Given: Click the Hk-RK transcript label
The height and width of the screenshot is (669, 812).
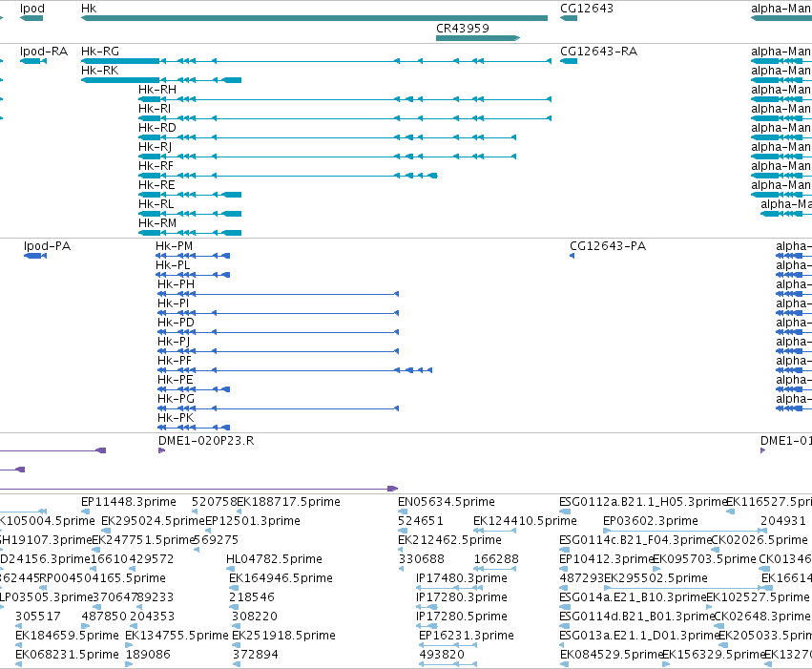Looking at the screenshot, I should click(100, 71).
